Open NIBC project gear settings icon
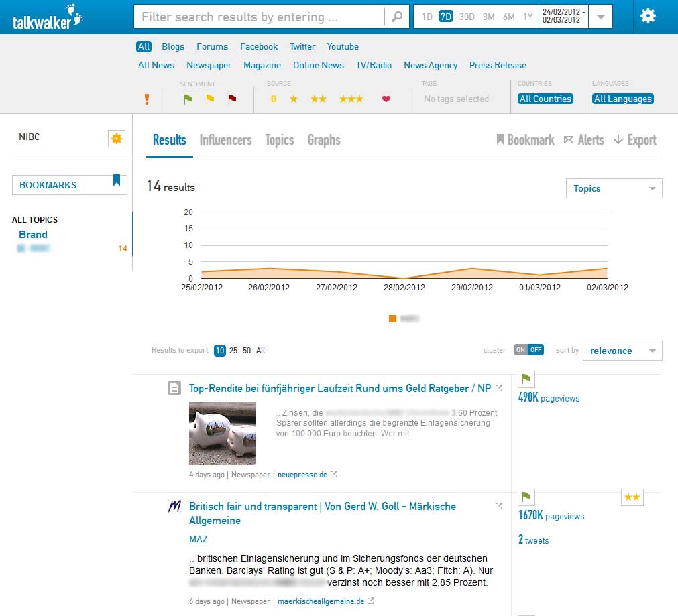 tap(117, 139)
